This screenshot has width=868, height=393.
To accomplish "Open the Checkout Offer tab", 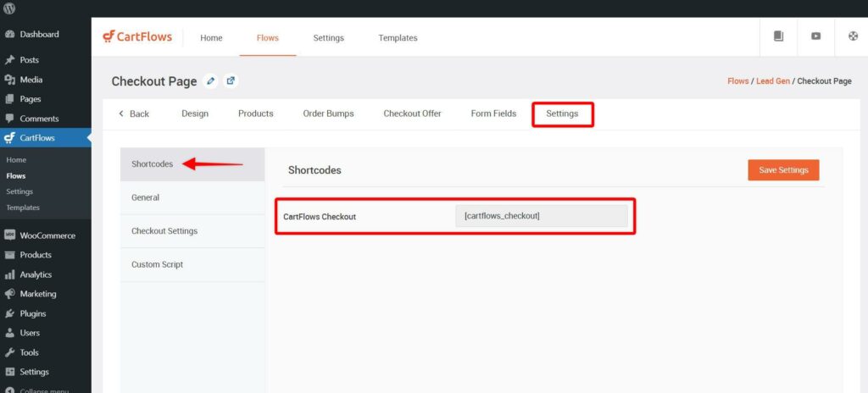I will pyautogui.click(x=413, y=113).
